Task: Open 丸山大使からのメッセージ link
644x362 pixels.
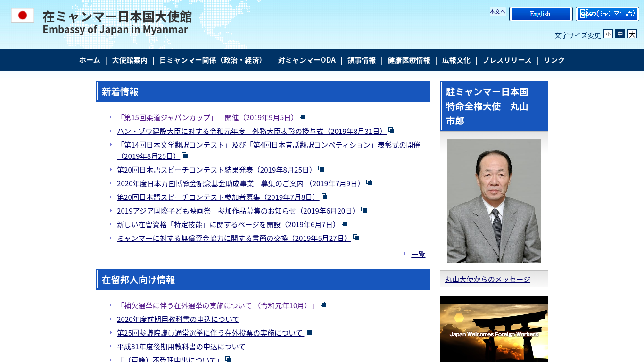Action: (x=487, y=279)
